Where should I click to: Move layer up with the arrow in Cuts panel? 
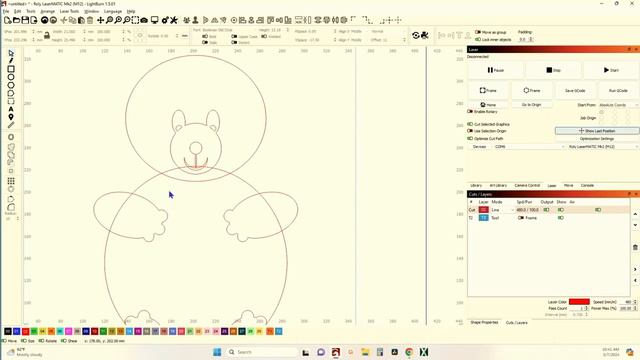click(635, 214)
